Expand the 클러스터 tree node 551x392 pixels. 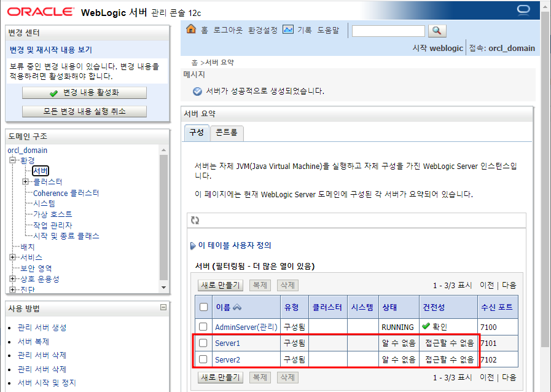(25, 182)
